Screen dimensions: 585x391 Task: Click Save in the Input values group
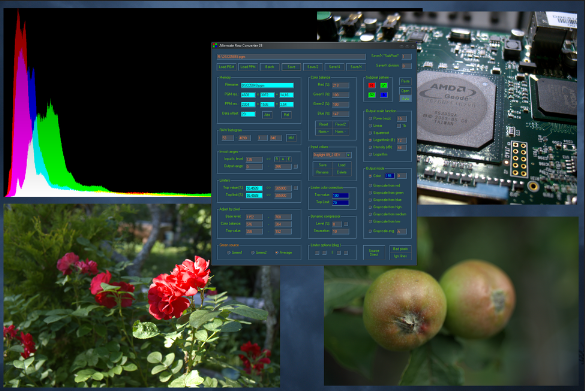pos(323,165)
